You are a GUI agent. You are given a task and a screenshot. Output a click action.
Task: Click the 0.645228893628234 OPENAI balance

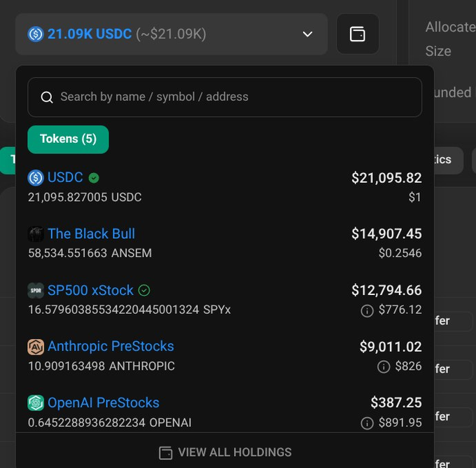[x=110, y=422]
